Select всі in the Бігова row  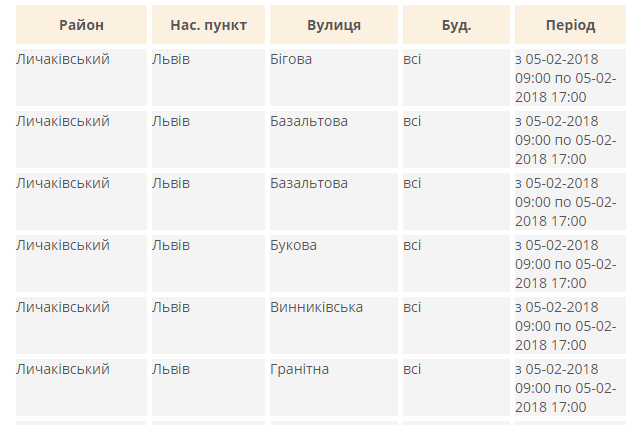pos(412,59)
